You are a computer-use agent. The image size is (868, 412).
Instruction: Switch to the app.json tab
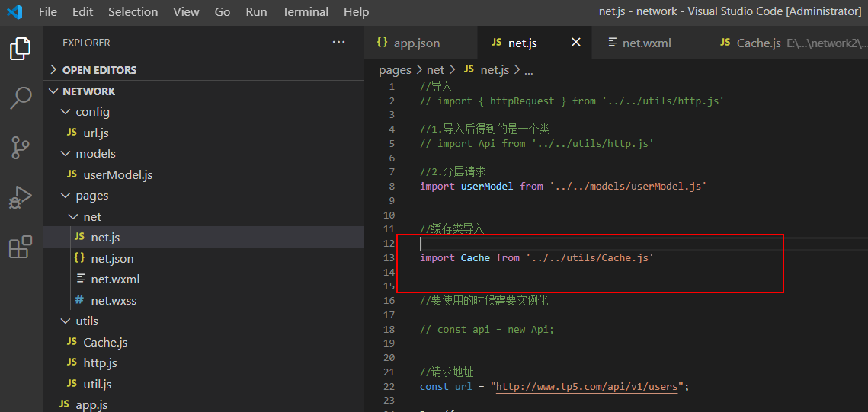point(420,43)
